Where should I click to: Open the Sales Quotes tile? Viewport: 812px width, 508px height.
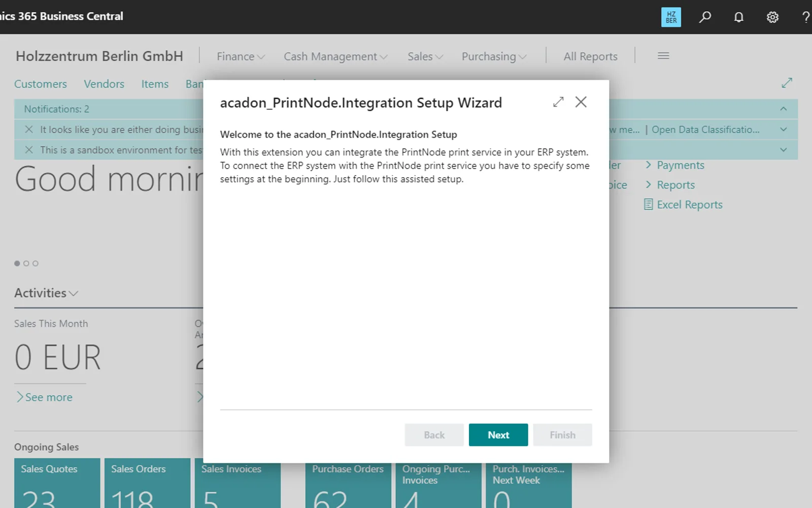click(x=57, y=483)
